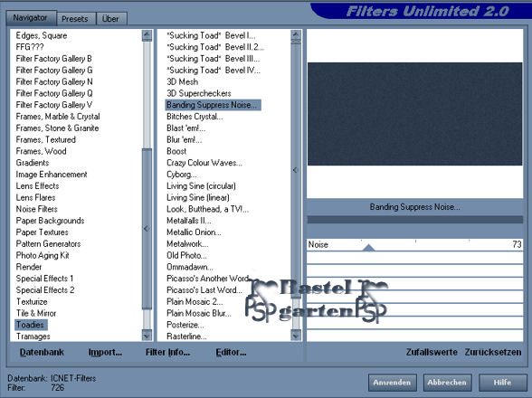The width and height of the screenshot is (532, 398).
Task: Click the Import... option
Action: point(105,352)
